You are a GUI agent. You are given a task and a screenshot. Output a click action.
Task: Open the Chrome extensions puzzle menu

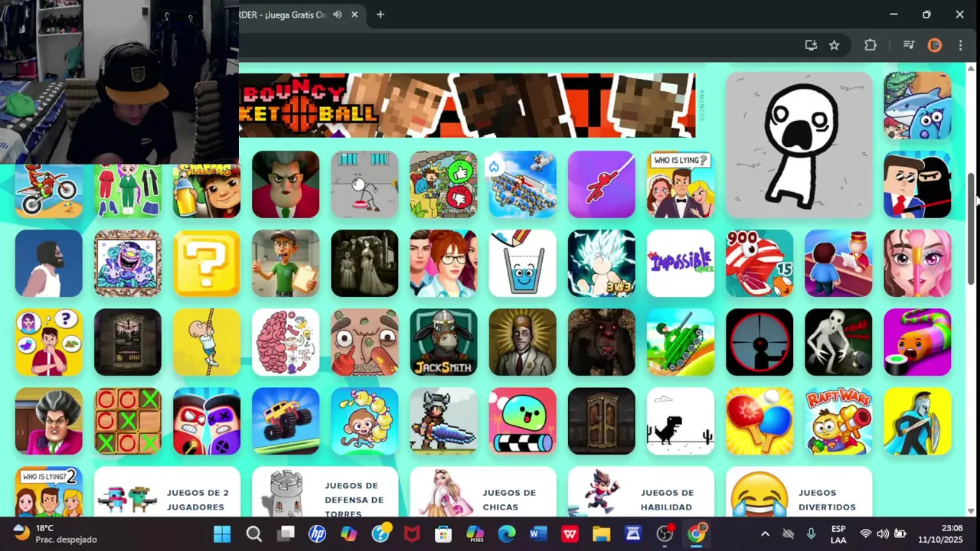[x=871, y=45]
